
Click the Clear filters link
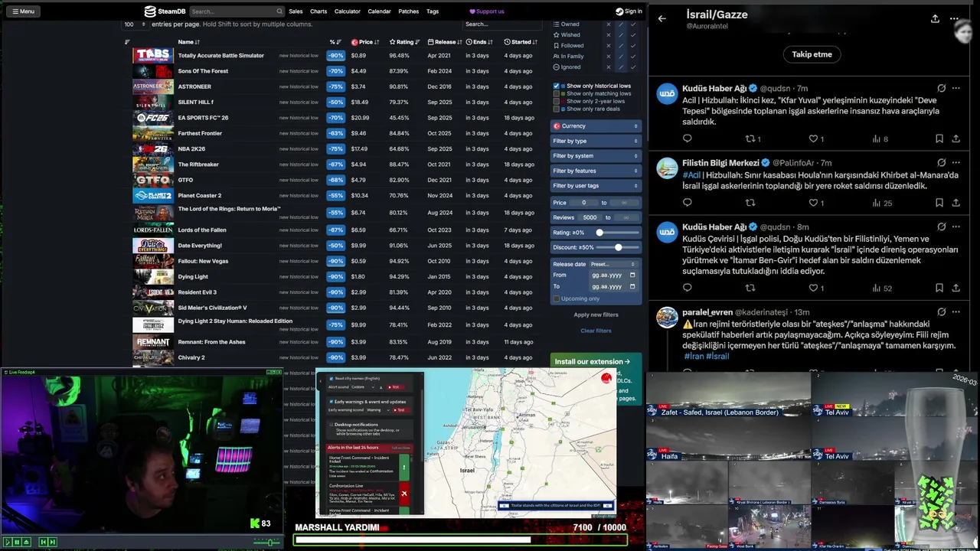tap(596, 331)
